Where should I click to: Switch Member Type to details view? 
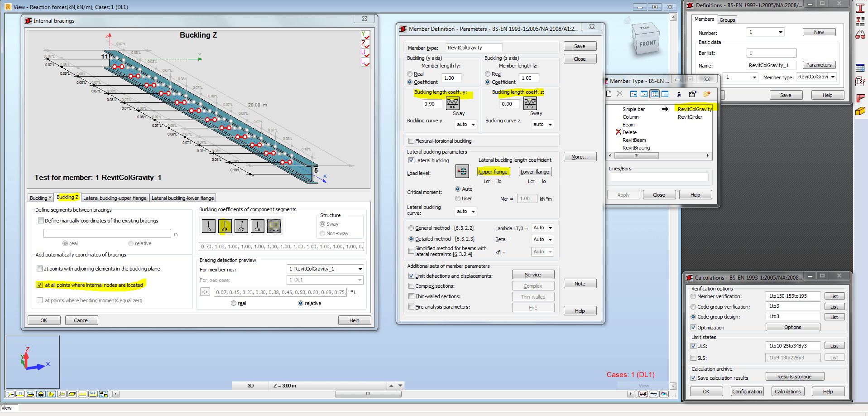[665, 94]
